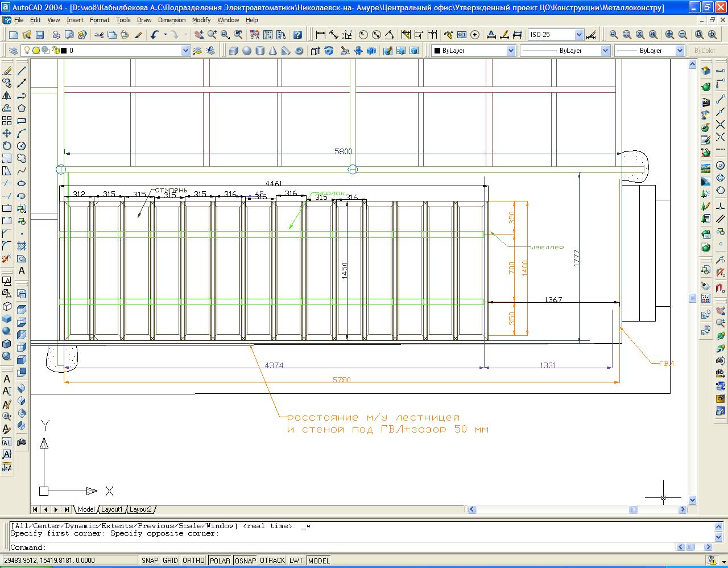Open the layer list dropdown
This screenshot has width=728, height=568.
point(185,51)
